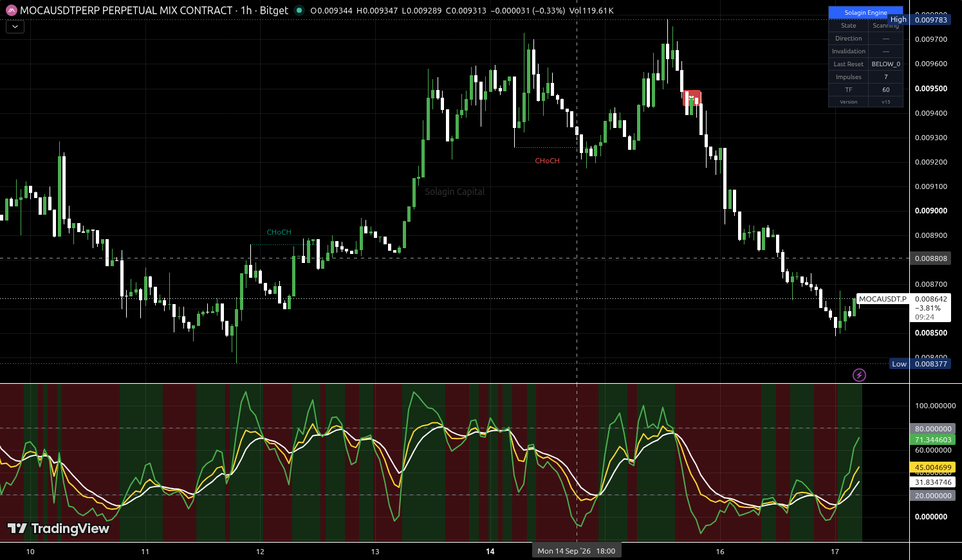Image resolution: width=962 pixels, height=560 pixels.
Task: Click the 0.008808 crosshair price label
Action: pyautogui.click(x=931, y=258)
